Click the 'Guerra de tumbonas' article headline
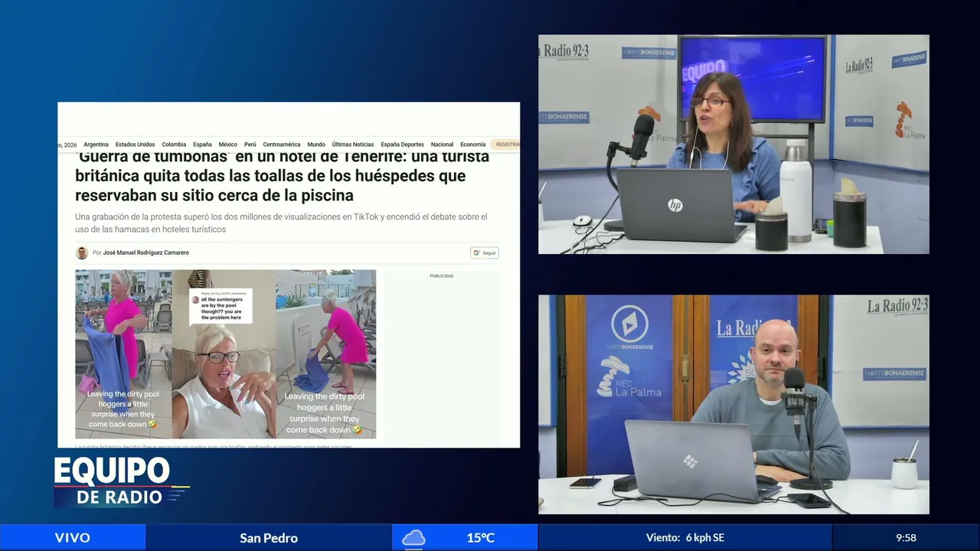Viewport: 980px width, 551px height. click(283, 176)
